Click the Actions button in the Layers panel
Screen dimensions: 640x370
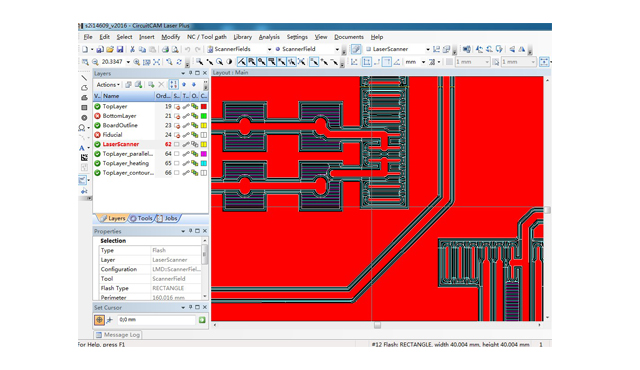[108, 84]
